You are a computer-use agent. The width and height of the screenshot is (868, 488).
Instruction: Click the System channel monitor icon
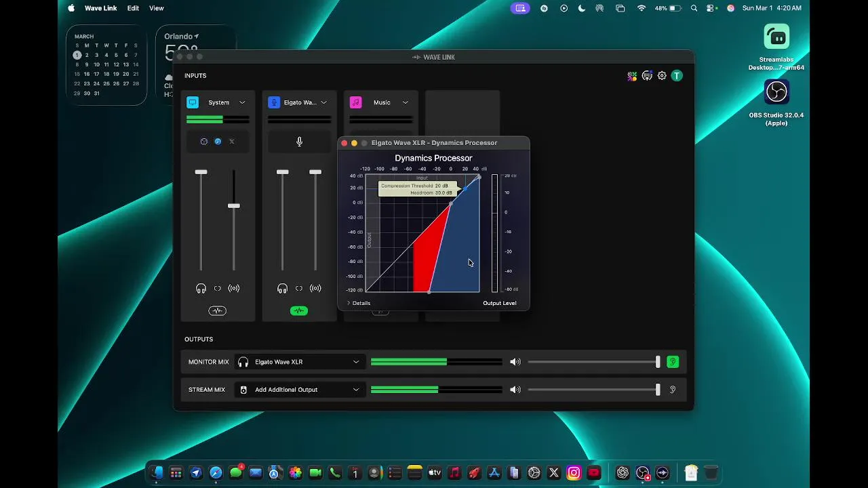coord(193,102)
